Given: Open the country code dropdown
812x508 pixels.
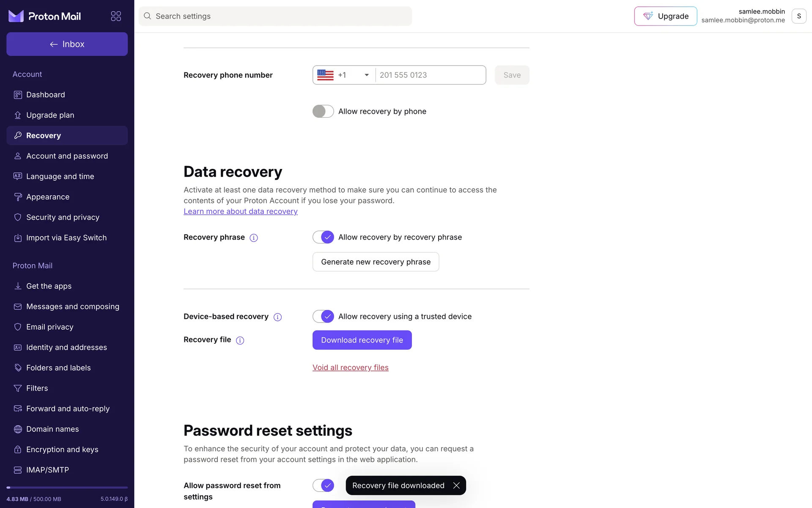Looking at the screenshot, I should [344, 75].
